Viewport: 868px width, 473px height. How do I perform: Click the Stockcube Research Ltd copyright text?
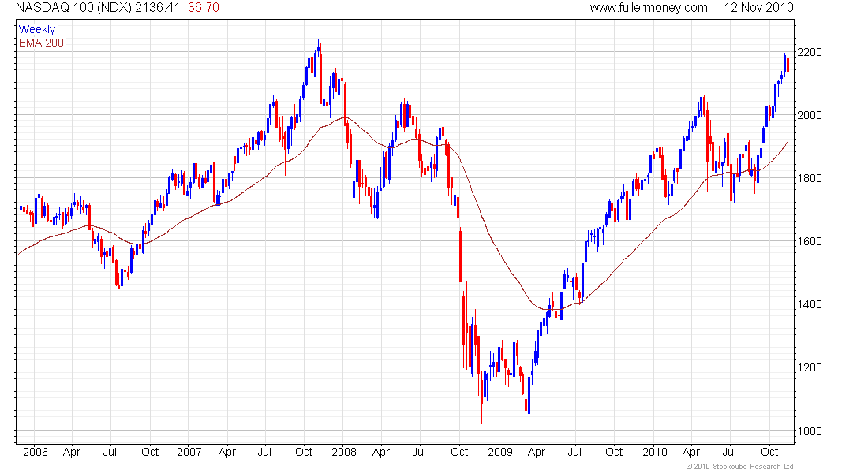tap(739, 467)
